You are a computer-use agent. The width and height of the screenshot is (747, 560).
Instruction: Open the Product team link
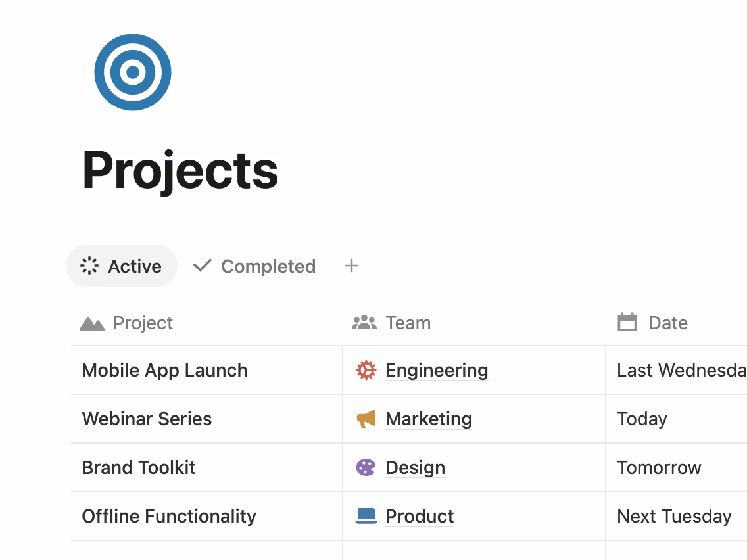pyautogui.click(x=420, y=516)
